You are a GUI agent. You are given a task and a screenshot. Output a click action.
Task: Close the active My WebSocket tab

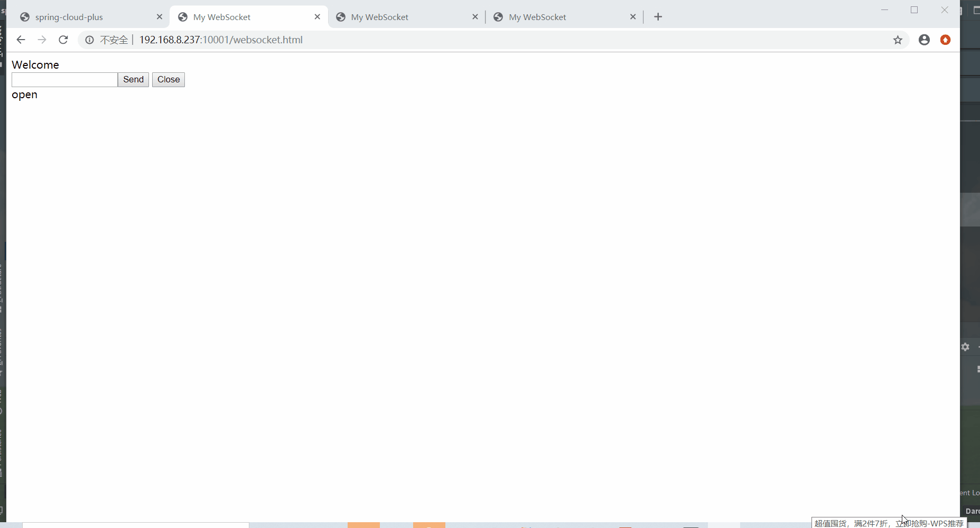click(318, 17)
